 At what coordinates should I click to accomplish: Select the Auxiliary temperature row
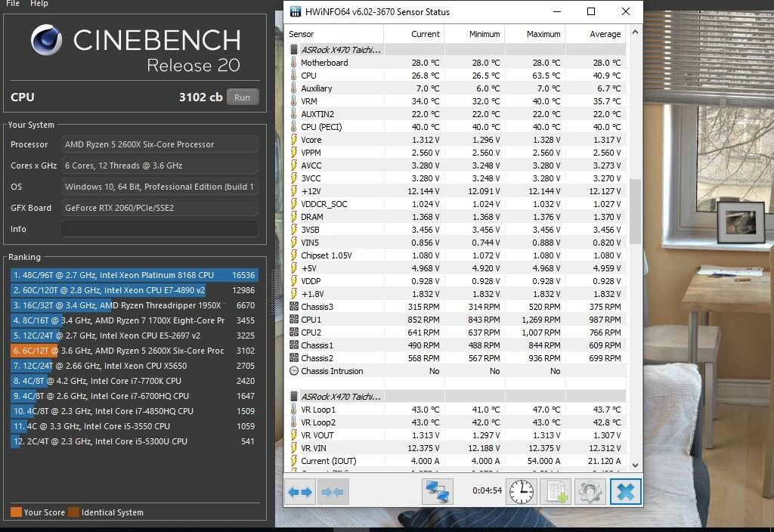(456, 88)
